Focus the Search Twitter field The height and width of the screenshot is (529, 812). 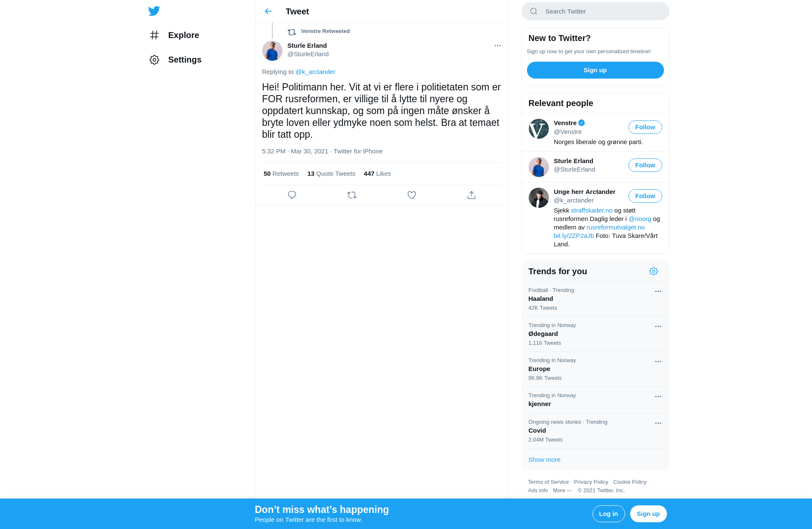click(x=595, y=11)
